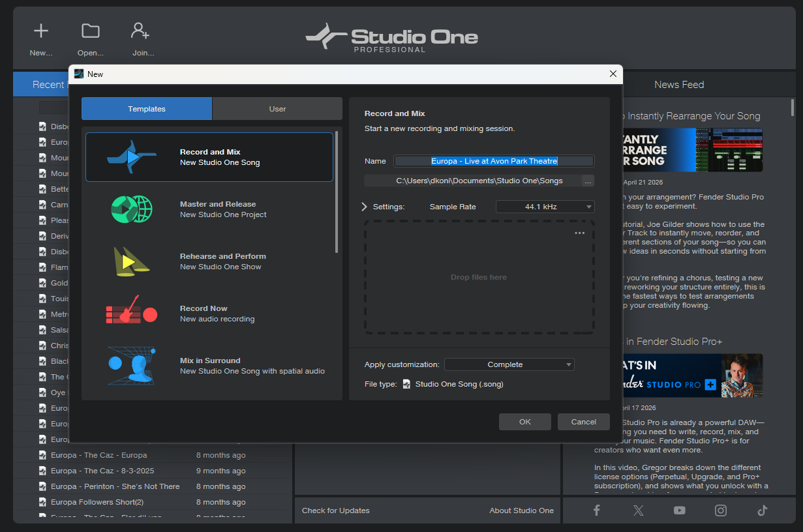803x532 pixels.
Task: Open the Apply customization Complete dropdown
Action: click(509, 364)
